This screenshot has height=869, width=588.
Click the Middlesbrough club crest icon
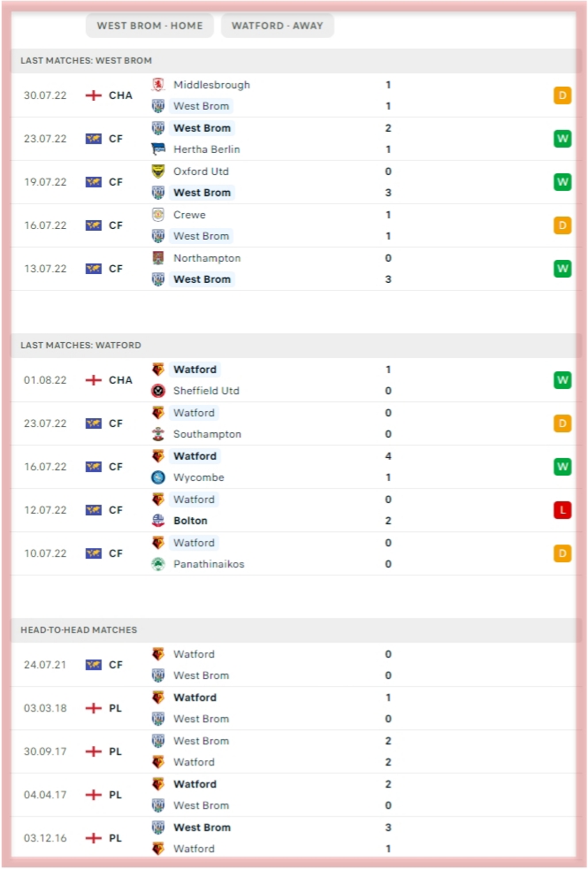point(158,85)
